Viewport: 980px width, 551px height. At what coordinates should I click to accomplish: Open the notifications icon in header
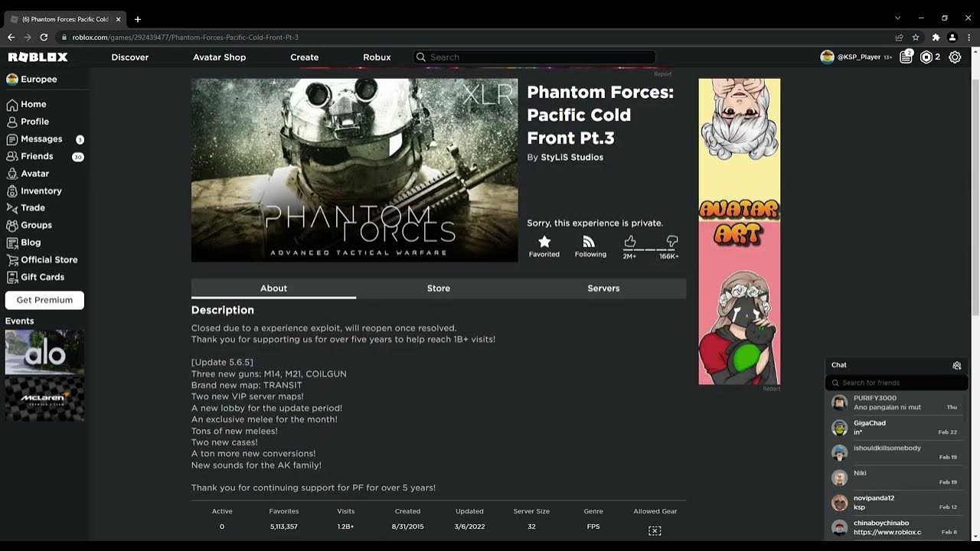906,57
